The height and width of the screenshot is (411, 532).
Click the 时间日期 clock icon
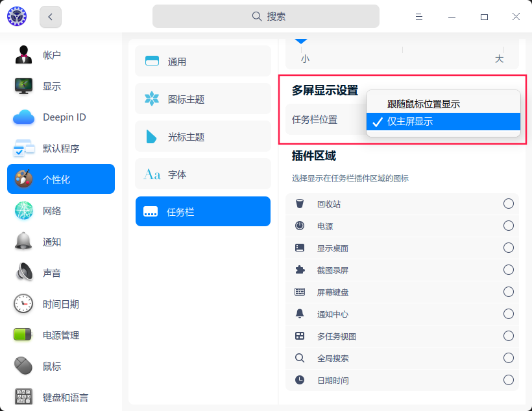click(x=23, y=304)
